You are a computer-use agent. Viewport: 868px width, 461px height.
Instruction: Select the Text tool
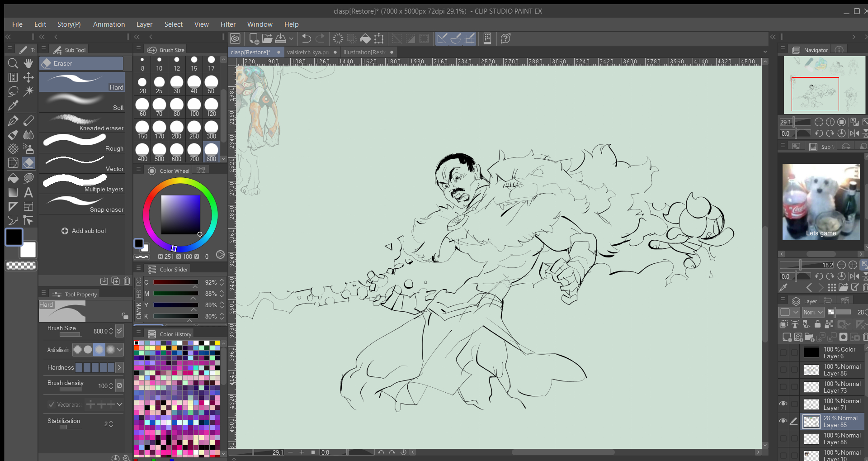click(x=28, y=192)
